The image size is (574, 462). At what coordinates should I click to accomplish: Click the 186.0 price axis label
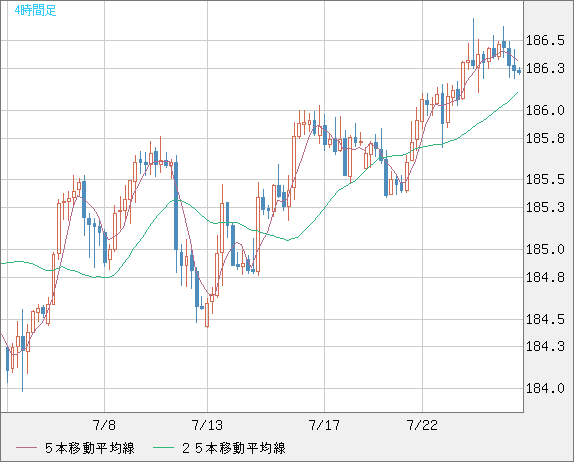point(545,110)
